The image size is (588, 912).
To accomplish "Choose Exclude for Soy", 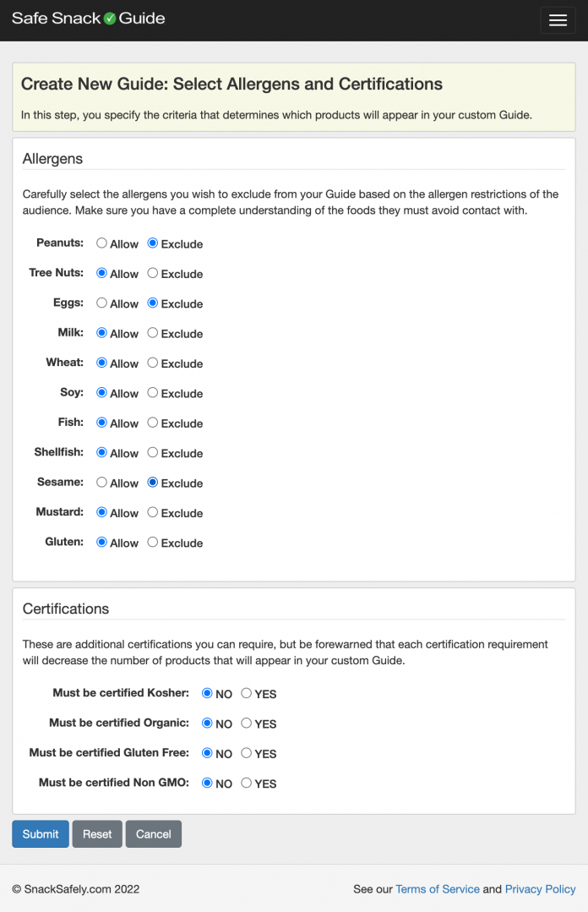I will click(153, 393).
